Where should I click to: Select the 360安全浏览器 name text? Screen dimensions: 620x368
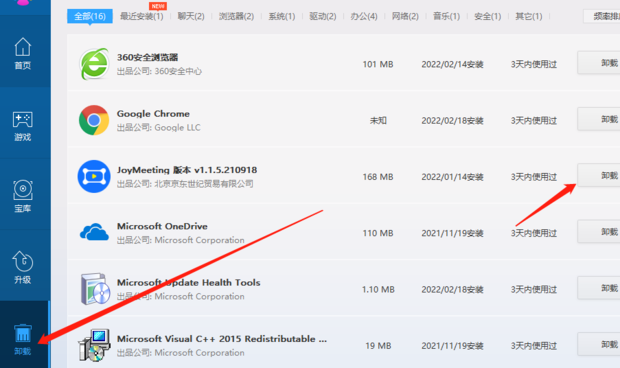point(147,57)
